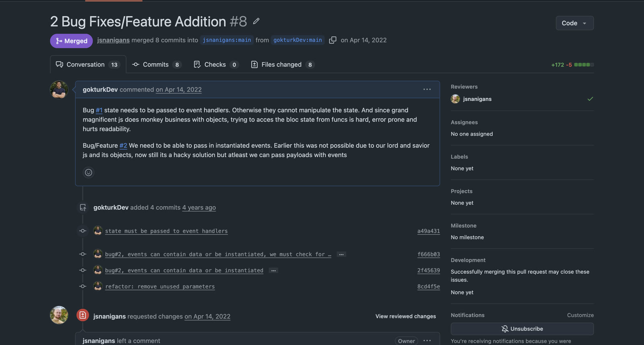This screenshot has width=644, height=345.
Task: Open the comment date 'on Apr 14, 2022'
Action: pos(179,89)
